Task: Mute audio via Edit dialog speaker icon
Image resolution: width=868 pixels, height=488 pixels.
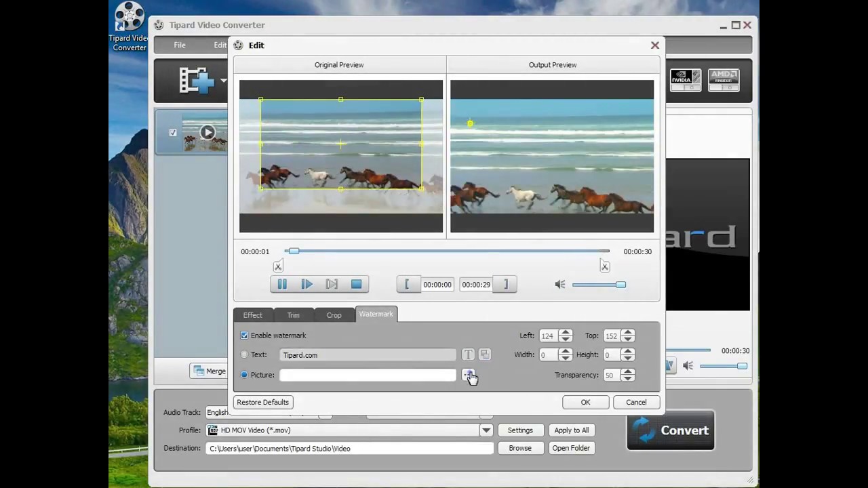Action: click(560, 285)
